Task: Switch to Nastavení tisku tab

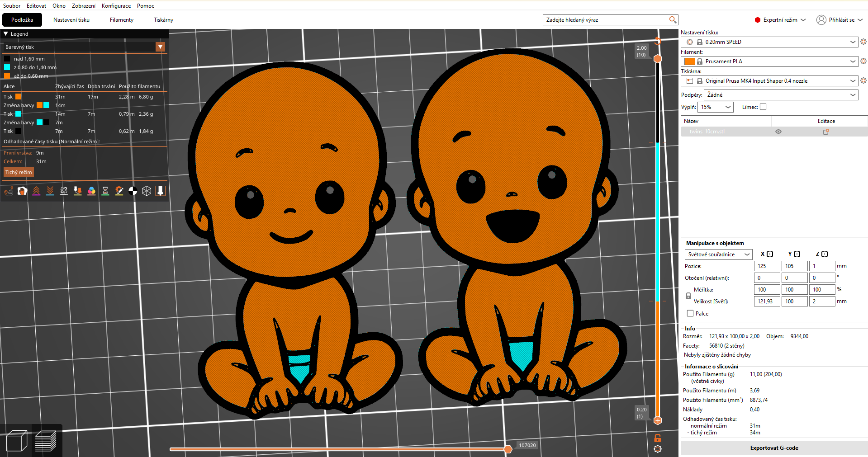Action: tap(71, 20)
